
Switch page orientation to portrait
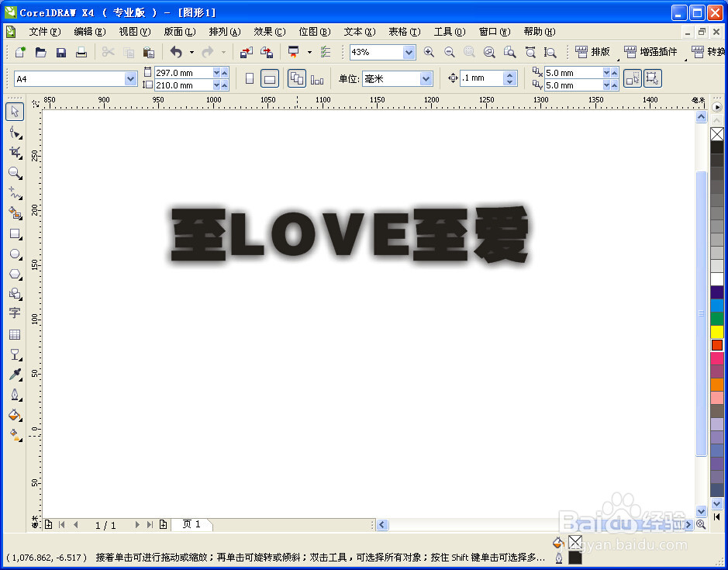click(x=250, y=78)
